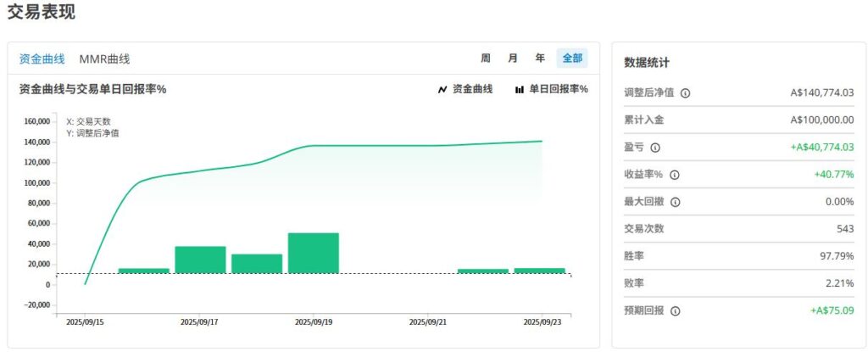Open the MMR曲线 tab
The width and height of the screenshot is (868, 352).
tap(104, 59)
